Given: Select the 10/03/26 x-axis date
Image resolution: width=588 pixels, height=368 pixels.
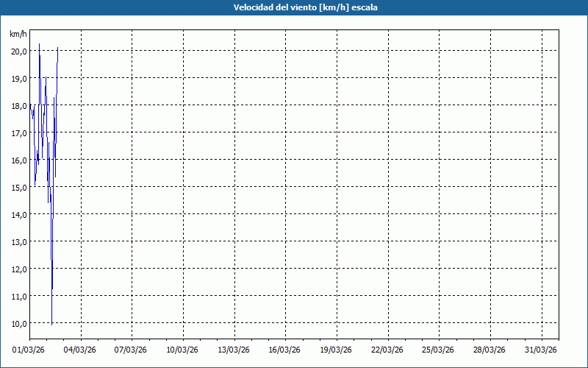Looking at the screenshot, I should coord(183,350).
